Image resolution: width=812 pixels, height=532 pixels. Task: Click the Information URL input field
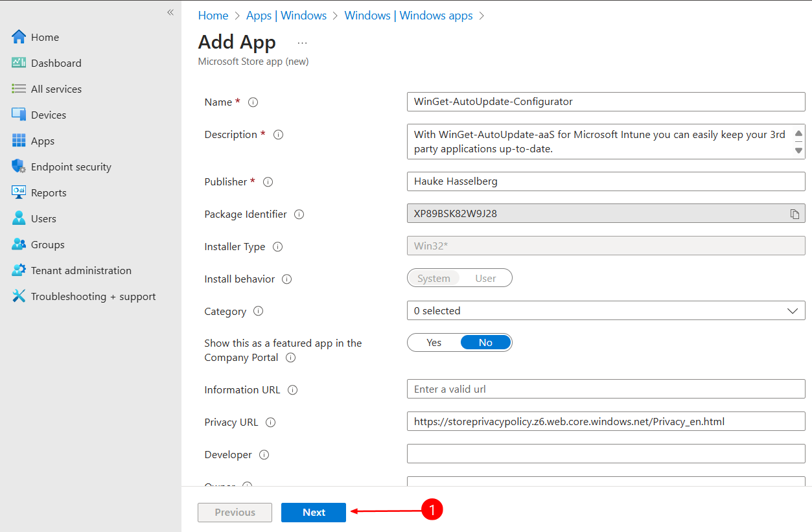(x=606, y=389)
